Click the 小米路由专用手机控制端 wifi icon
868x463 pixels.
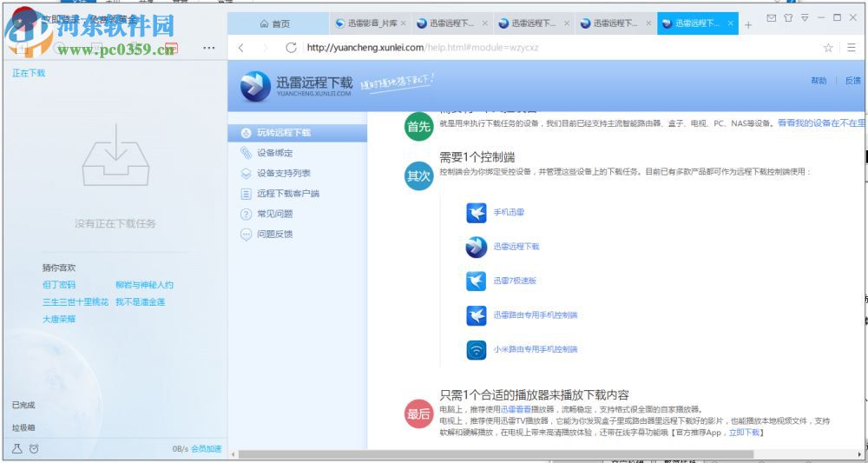point(476,350)
